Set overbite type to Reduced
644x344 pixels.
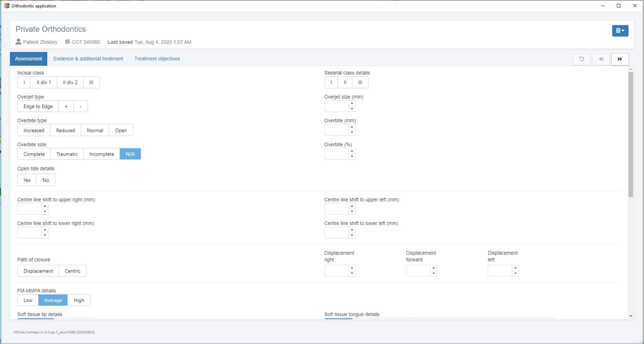coord(66,130)
